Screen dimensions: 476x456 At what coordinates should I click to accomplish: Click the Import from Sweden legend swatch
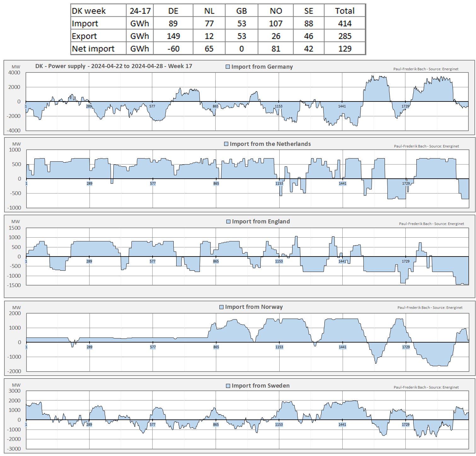(228, 386)
